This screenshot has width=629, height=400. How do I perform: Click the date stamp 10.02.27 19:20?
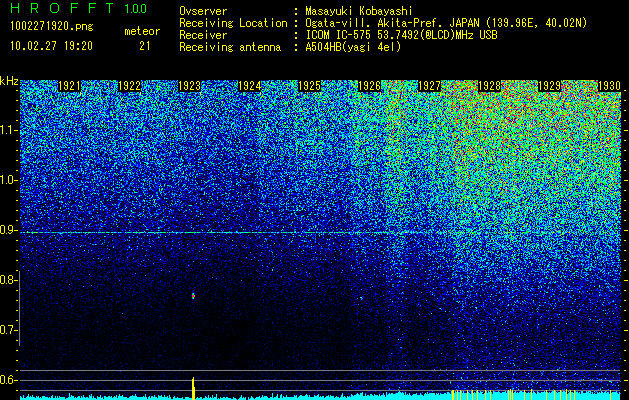coord(51,46)
